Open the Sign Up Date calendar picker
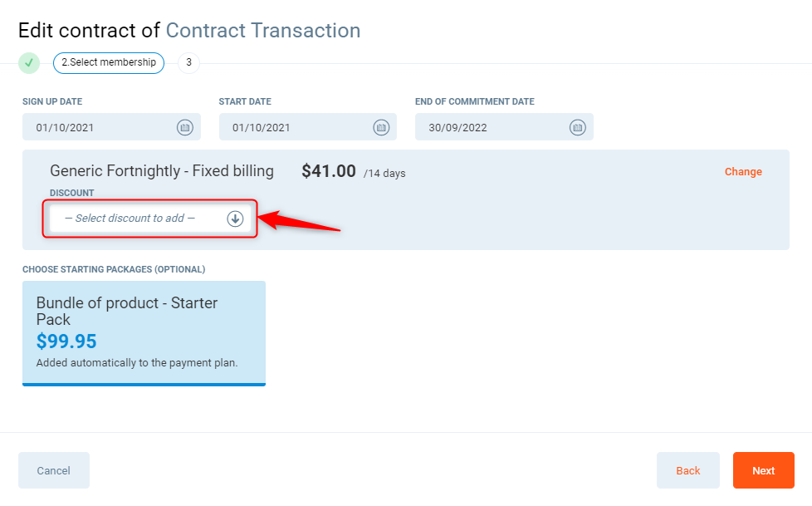This screenshot has height=506, width=812. click(184, 127)
